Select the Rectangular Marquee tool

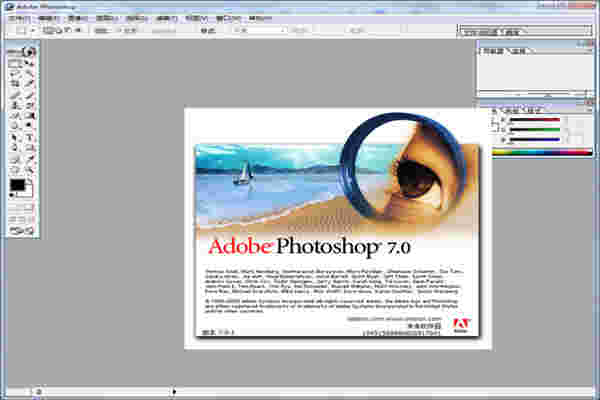(15, 63)
